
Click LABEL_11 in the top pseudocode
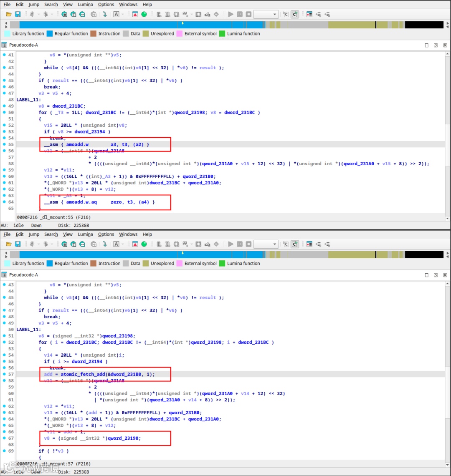[x=28, y=100]
